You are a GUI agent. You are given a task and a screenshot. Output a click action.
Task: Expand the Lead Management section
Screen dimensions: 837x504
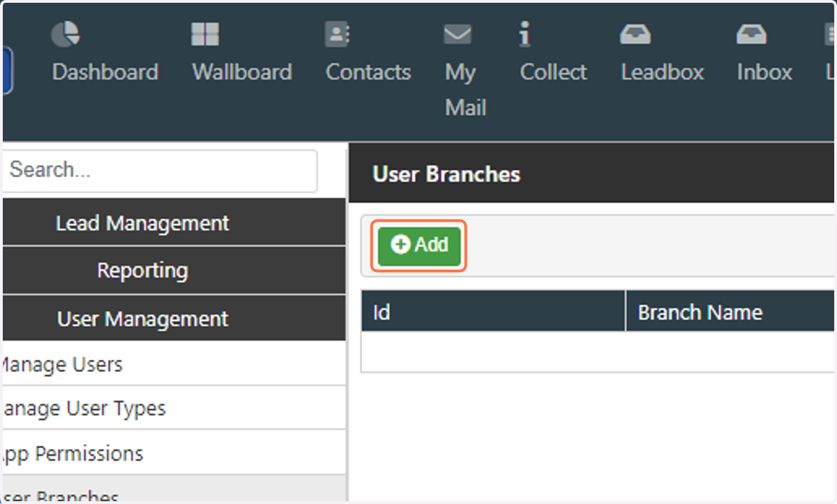tap(174, 223)
